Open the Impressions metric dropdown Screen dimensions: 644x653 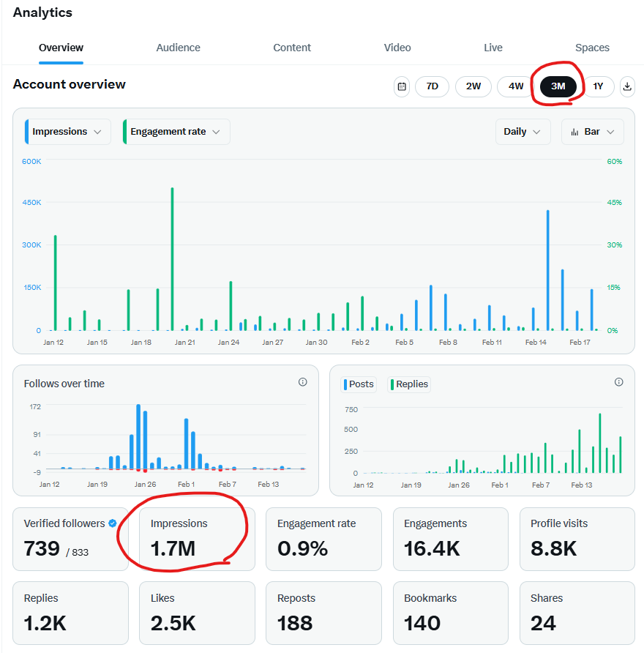coord(67,132)
